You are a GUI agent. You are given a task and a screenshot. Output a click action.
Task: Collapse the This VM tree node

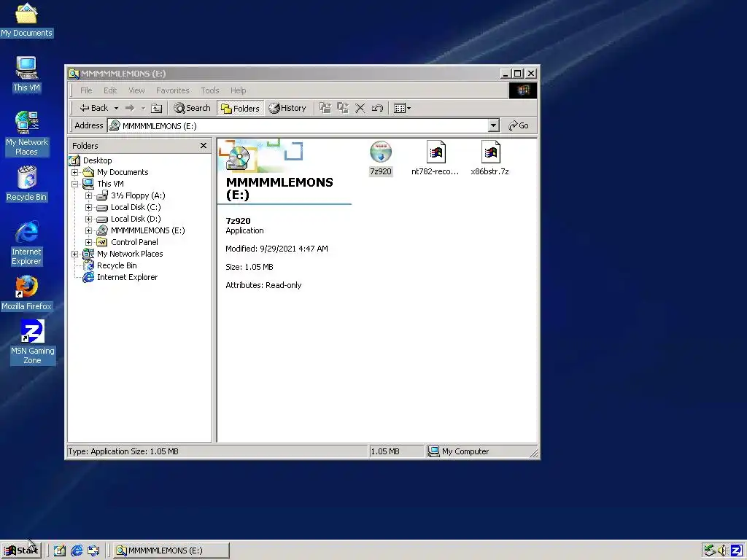[x=75, y=184]
